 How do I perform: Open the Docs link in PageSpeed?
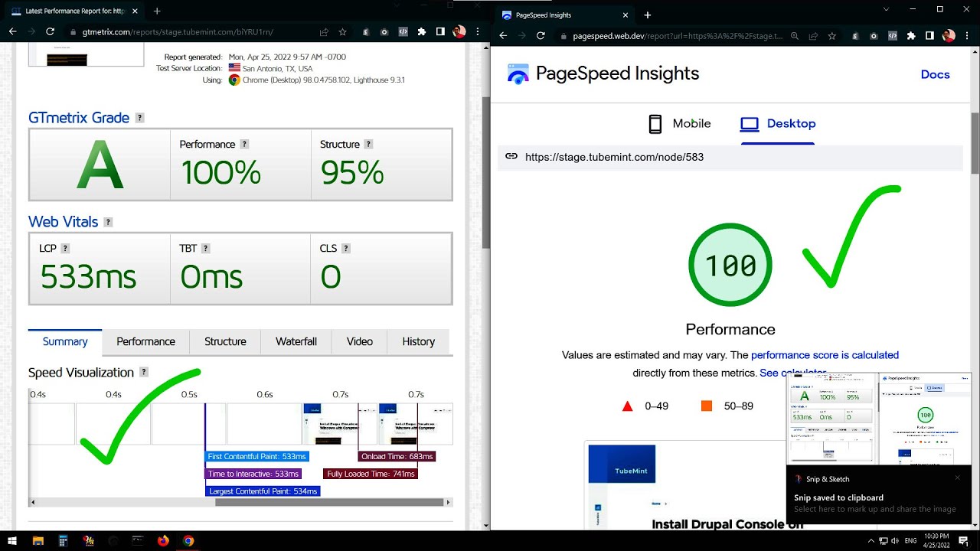pyautogui.click(x=935, y=74)
